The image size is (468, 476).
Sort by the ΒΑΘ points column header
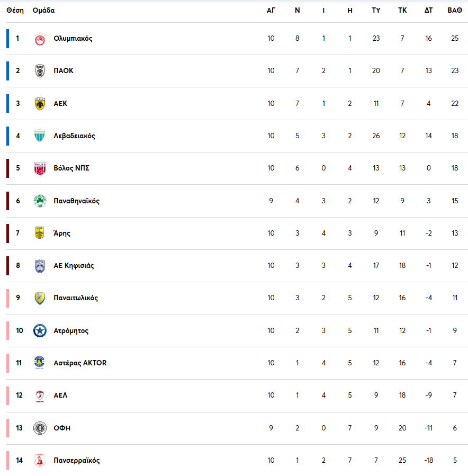pyautogui.click(x=455, y=11)
